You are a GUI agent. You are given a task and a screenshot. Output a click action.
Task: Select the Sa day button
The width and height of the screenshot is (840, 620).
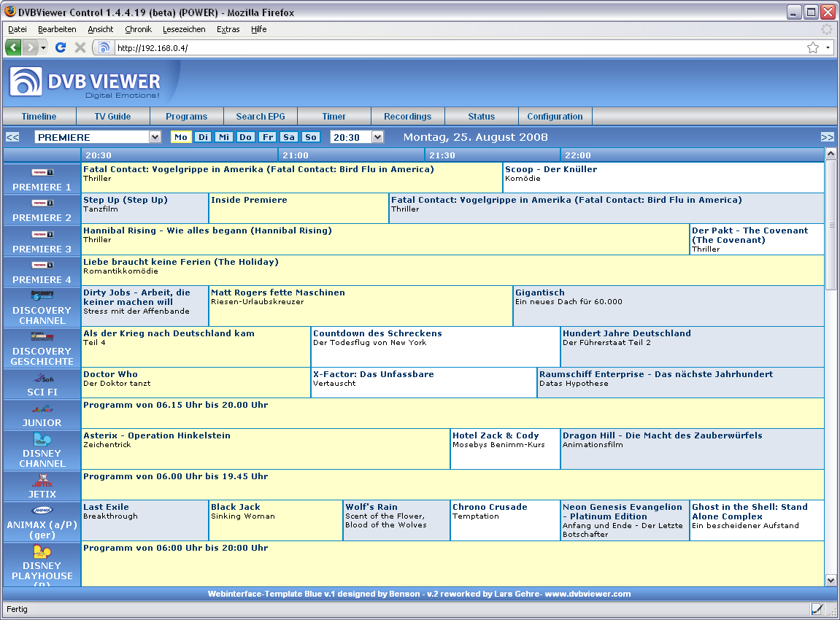tap(290, 137)
